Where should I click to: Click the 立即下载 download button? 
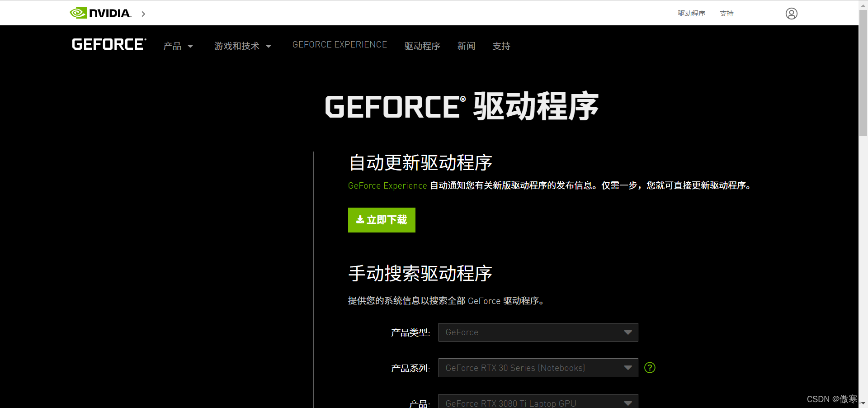click(x=382, y=220)
